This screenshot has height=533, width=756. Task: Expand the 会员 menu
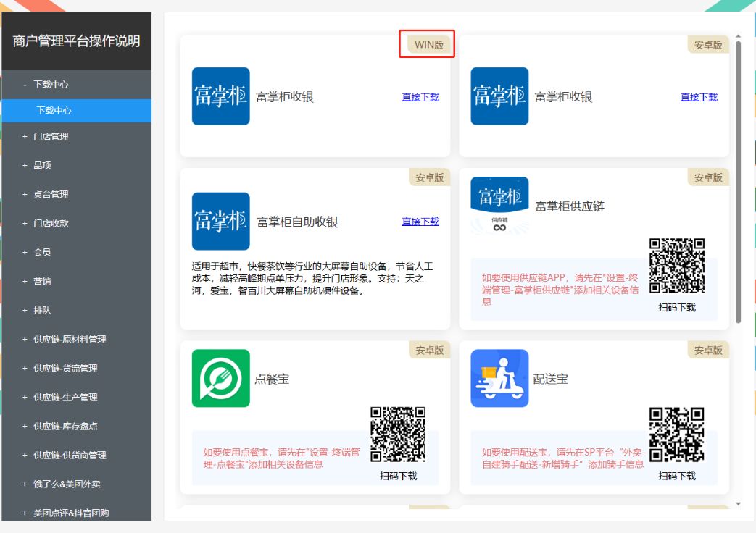77,252
